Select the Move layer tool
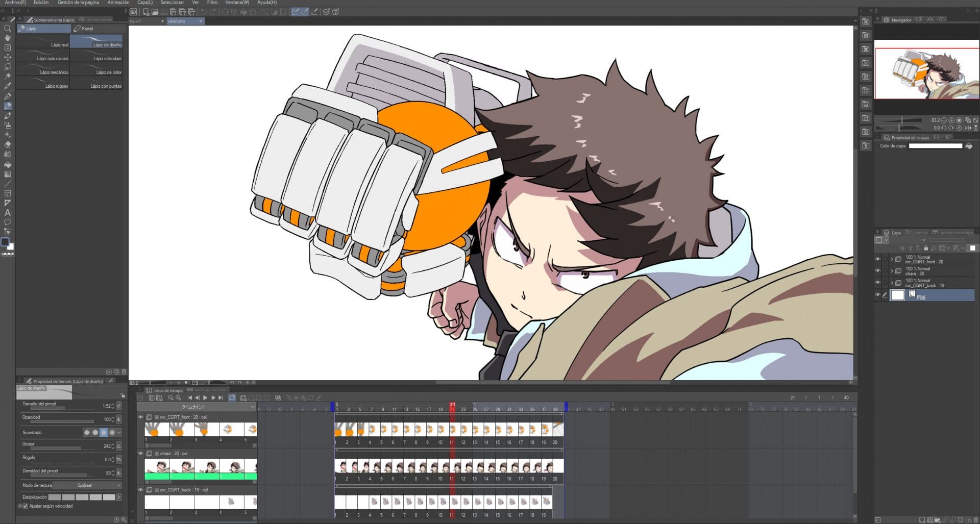Viewport: 980px width, 524px height. (x=8, y=57)
